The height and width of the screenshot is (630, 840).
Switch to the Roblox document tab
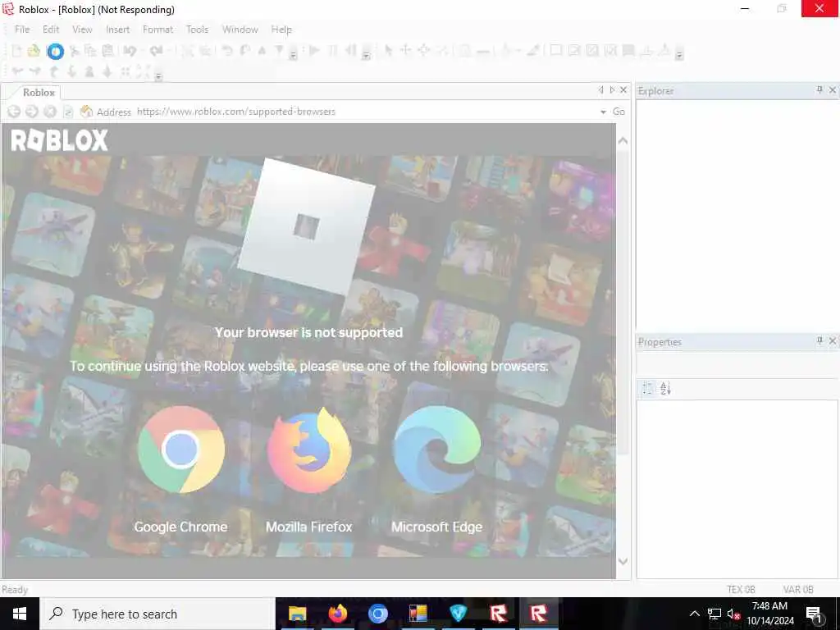click(x=39, y=92)
